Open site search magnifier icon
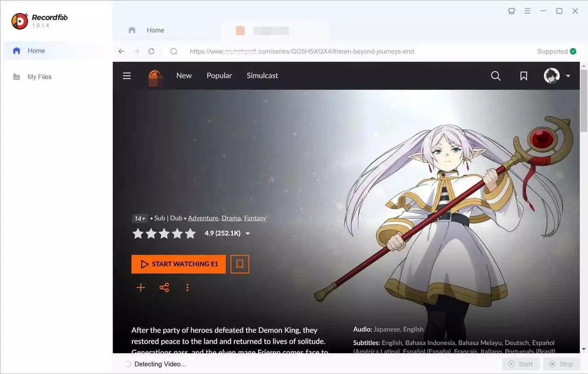This screenshot has width=588, height=374. click(x=496, y=76)
